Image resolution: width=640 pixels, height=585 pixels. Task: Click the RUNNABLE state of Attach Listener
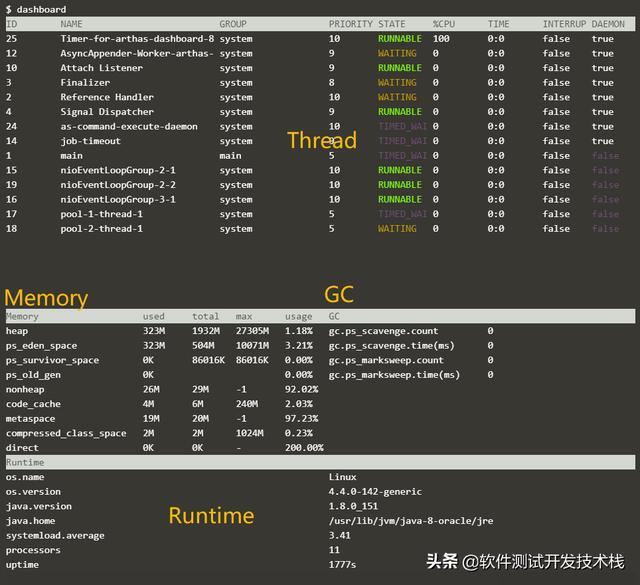(x=400, y=68)
